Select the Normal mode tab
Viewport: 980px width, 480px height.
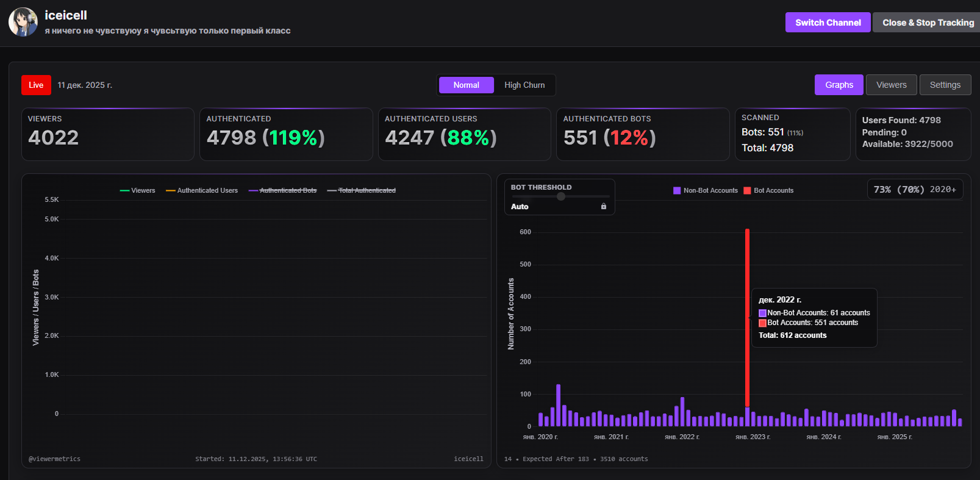tap(467, 85)
